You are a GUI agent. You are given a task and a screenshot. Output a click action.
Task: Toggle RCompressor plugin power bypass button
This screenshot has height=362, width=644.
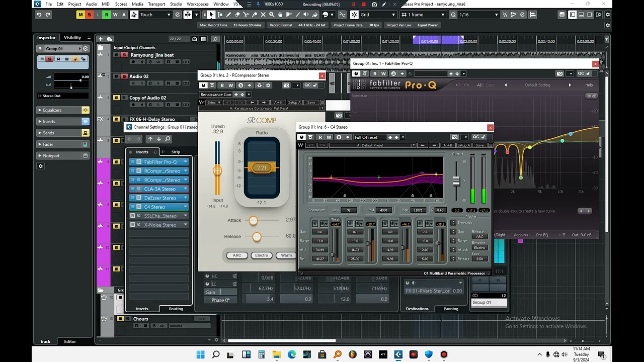(x=203, y=85)
